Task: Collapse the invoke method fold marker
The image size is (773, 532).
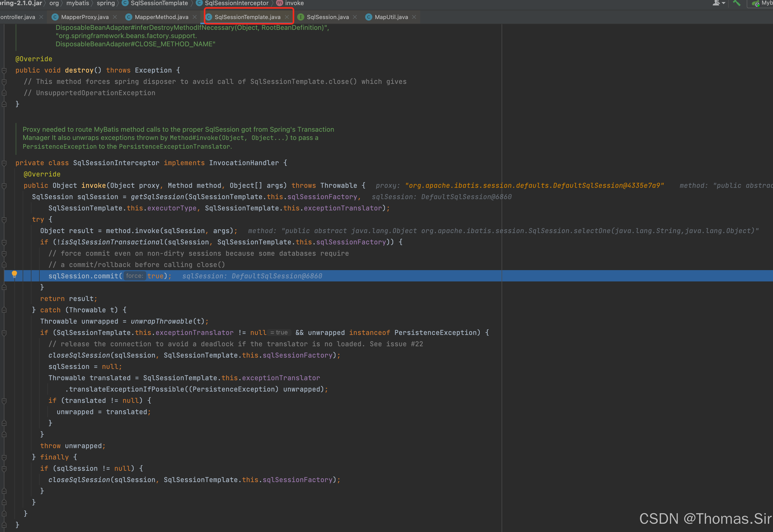Action: tap(4, 186)
